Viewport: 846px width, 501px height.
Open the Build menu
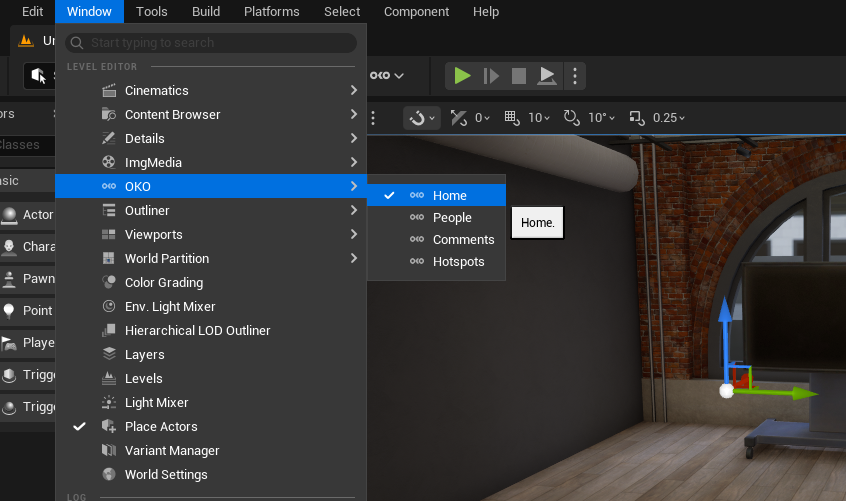coord(206,11)
